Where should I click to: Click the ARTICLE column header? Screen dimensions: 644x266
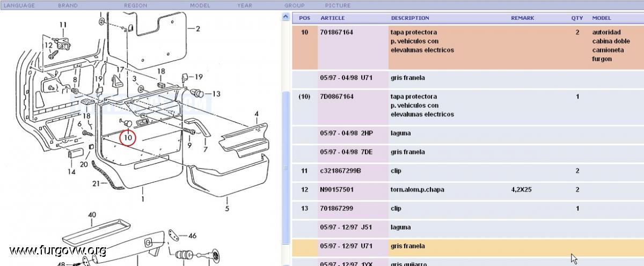point(333,18)
